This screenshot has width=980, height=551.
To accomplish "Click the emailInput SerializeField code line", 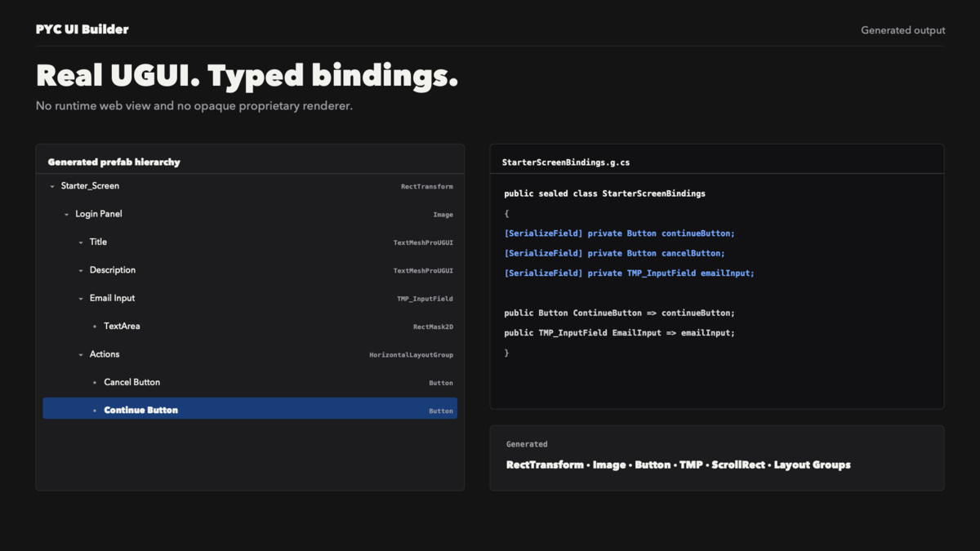I will pyautogui.click(x=630, y=273).
